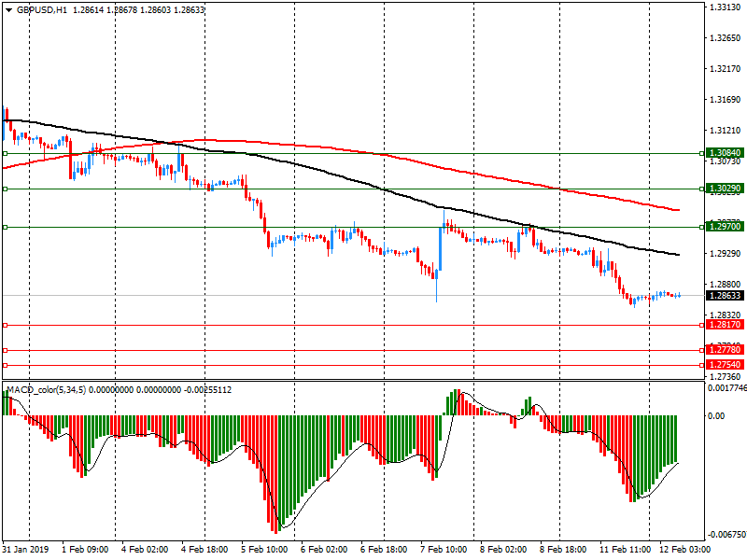Select the green 1.30290 price level label
Image resolution: width=747 pixels, height=560 pixels.
click(x=725, y=189)
